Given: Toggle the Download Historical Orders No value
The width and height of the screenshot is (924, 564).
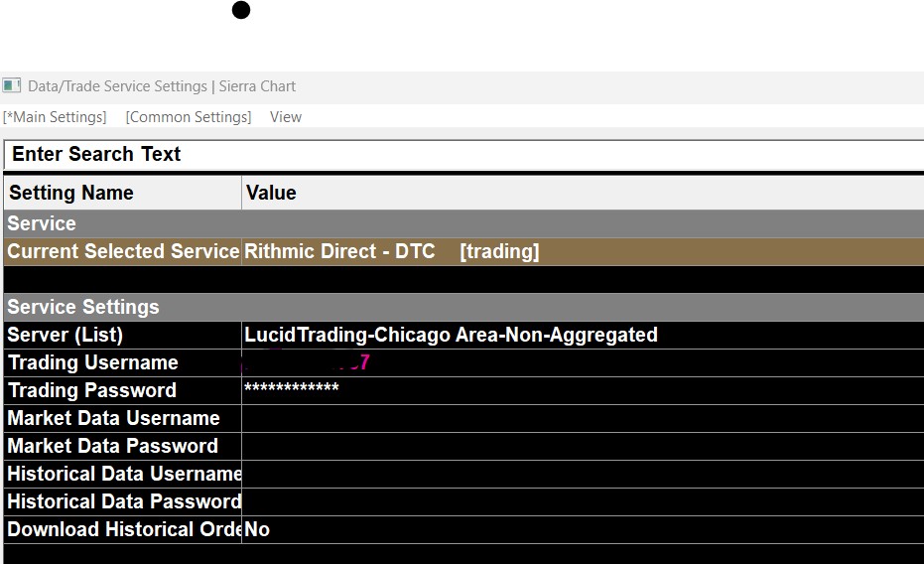Looking at the screenshot, I should click(x=583, y=529).
